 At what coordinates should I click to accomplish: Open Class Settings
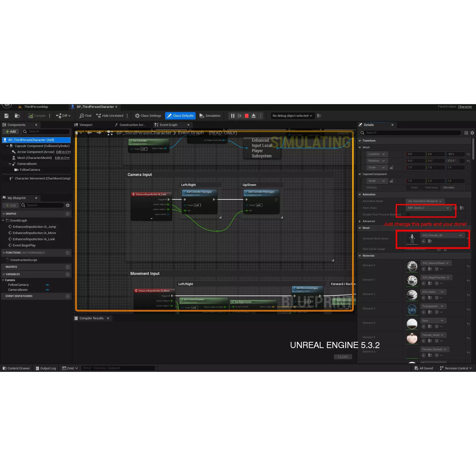click(x=148, y=116)
